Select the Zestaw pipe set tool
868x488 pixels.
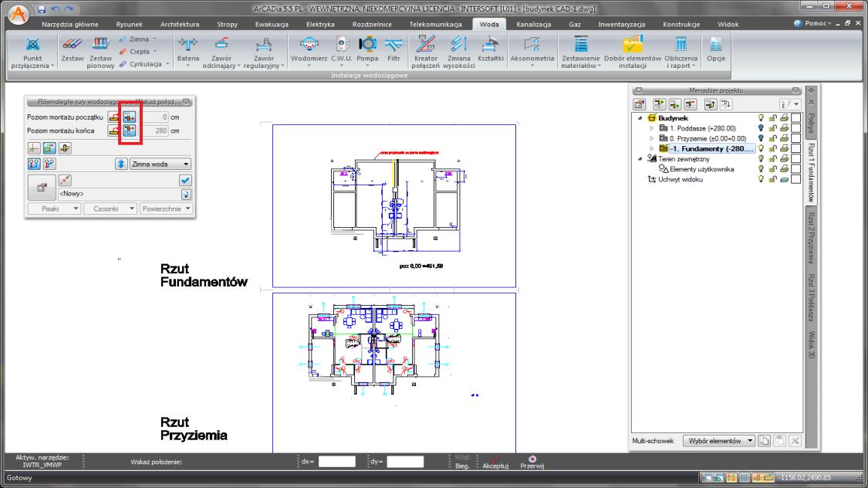(72, 50)
